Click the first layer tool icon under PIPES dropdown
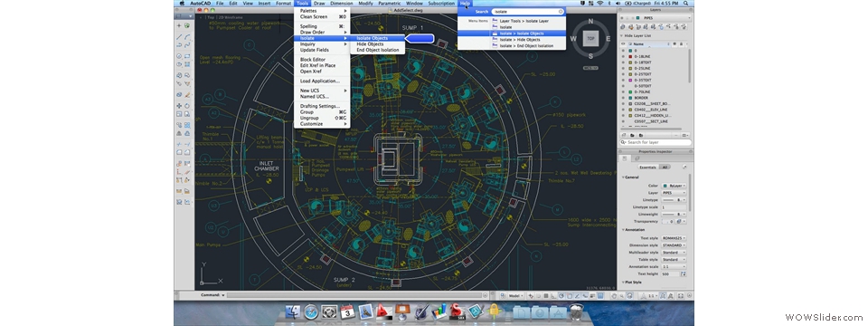Image resolution: width=868 pixels, height=326 pixels. (623, 26)
